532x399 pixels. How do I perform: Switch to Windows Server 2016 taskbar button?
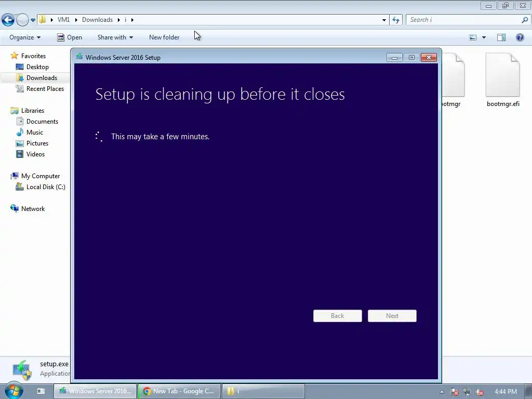tap(96, 391)
